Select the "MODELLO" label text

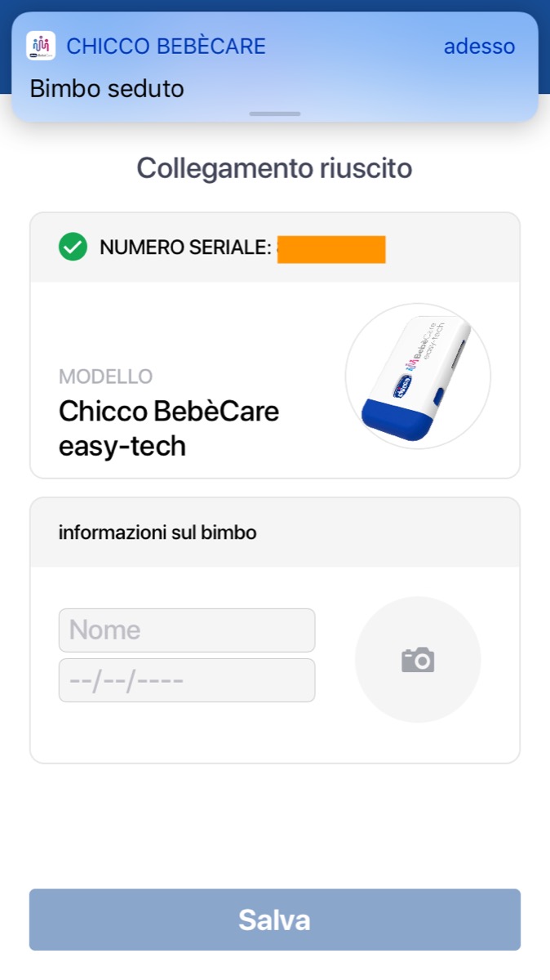pos(105,376)
